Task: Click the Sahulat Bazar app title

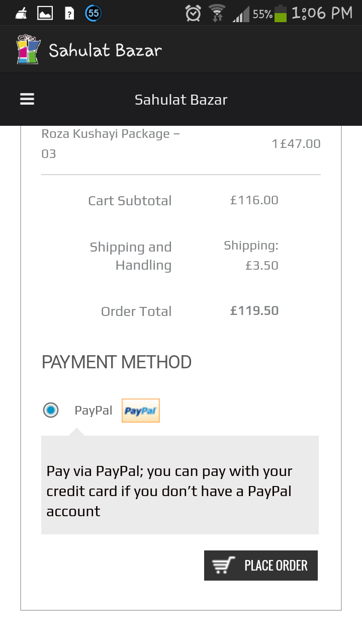Action: pyautogui.click(x=105, y=50)
